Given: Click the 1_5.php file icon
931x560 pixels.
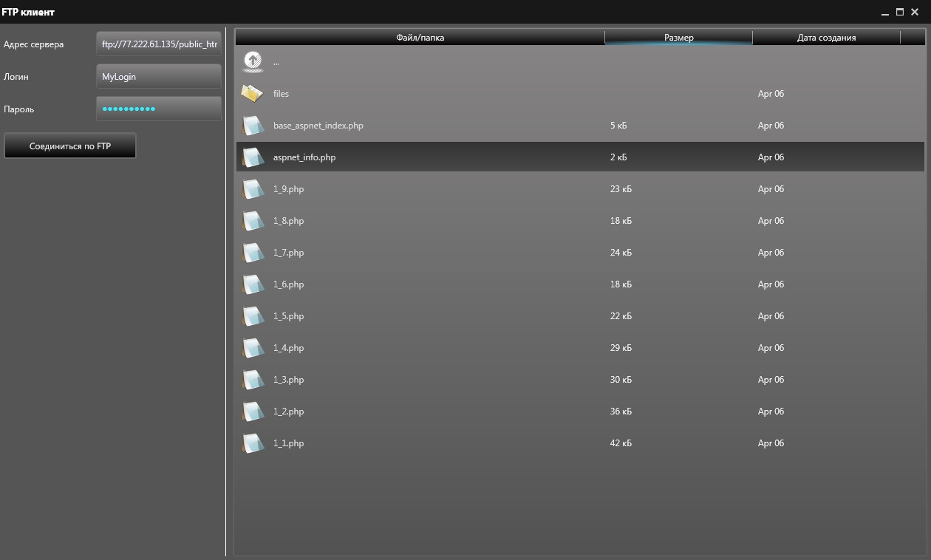Looking at the screenshot, I should [253, 316].
